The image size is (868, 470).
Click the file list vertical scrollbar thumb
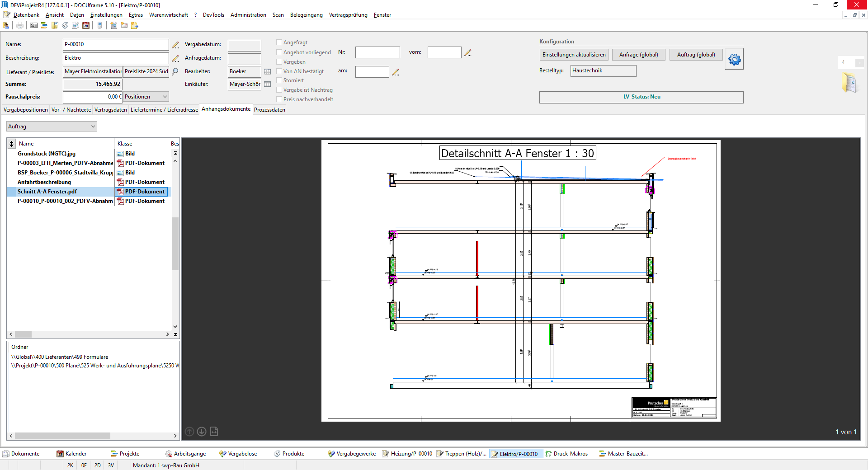175,244
